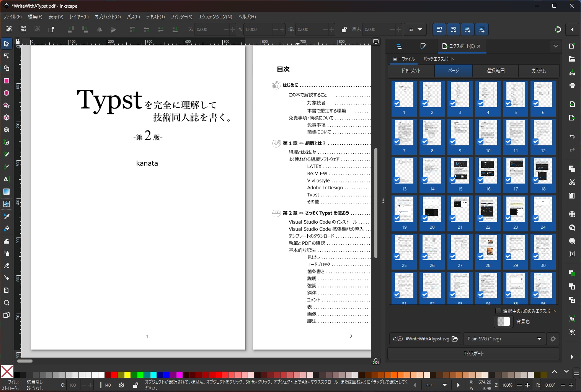Toggle the width-height lock ratio
581x392 pixels.
click(x=344, y=29)
